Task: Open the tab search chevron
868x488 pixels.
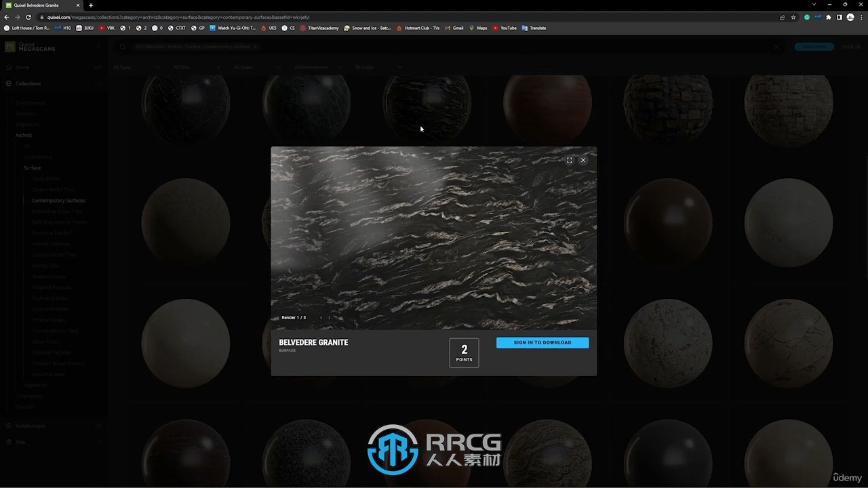Action: [814, 5]
